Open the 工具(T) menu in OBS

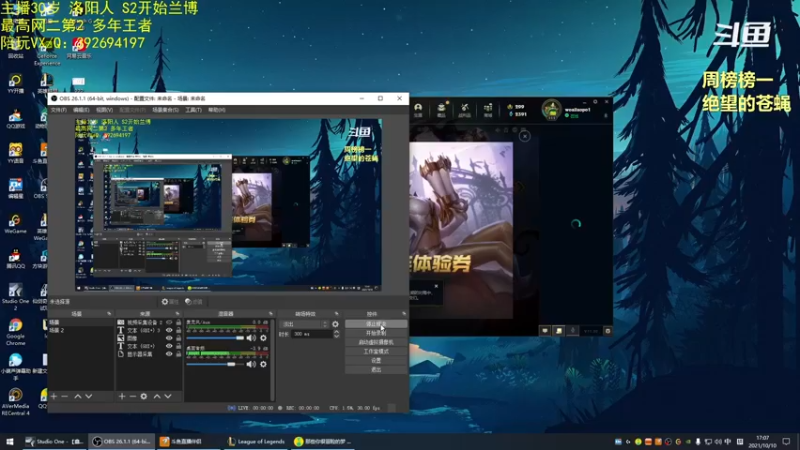(193, 110)
